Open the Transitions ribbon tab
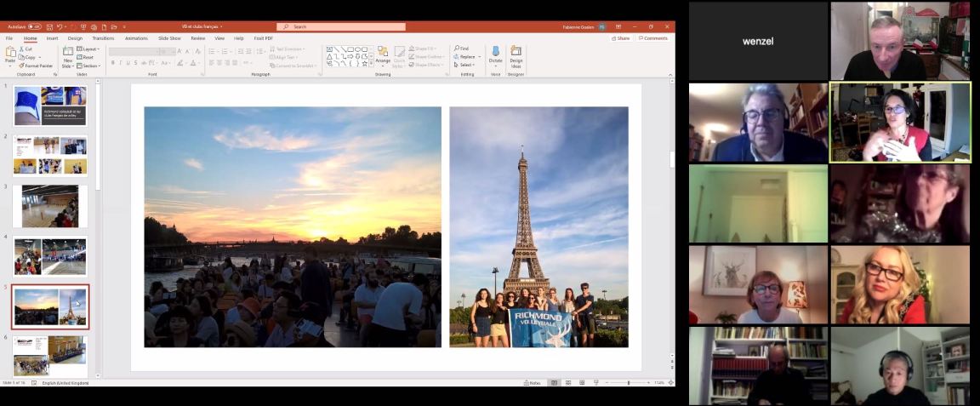This screenshot has height=406, width=980. (x=103, y=38)
